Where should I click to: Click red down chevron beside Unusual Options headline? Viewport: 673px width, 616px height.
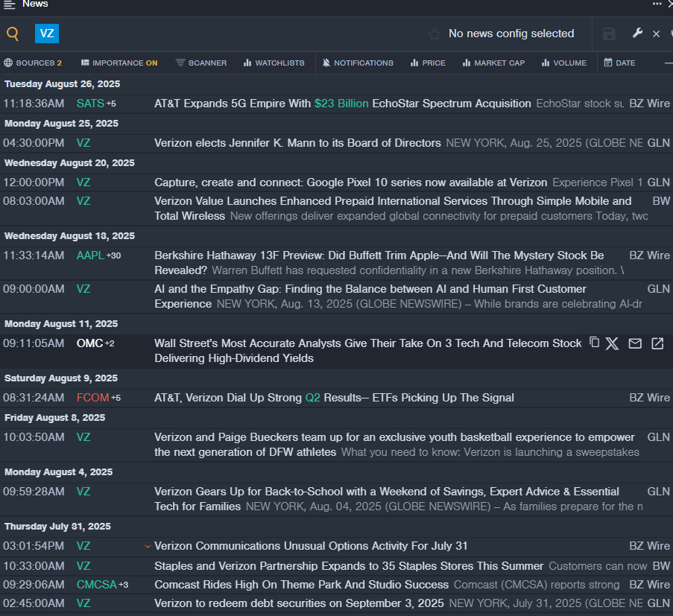pos(148,546)
